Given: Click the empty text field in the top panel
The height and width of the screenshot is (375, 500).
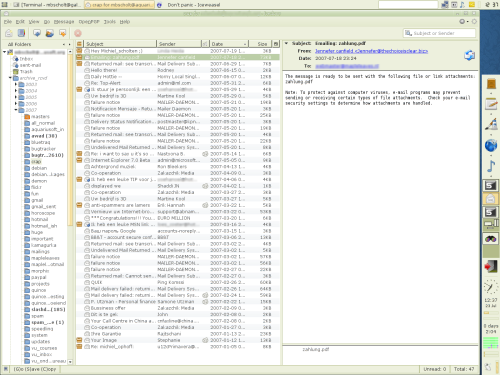Looking at the screenshot, I should pyautogui.click(x=408, y=4).
